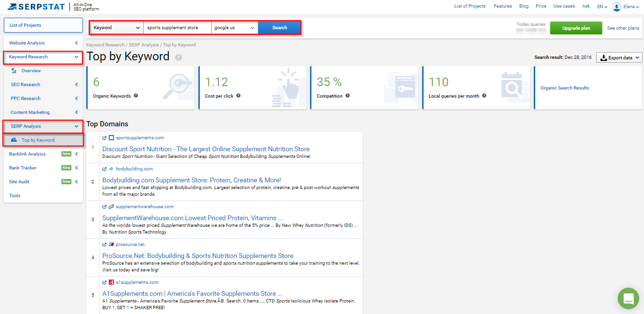
Task: Click the Overview chart icon in sidebar
Action: (x=14, y=70)
